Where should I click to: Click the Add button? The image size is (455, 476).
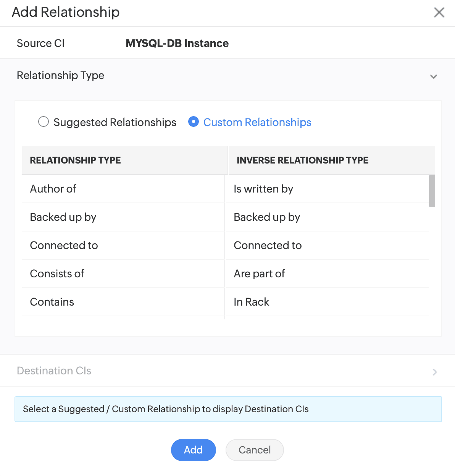click(x=193, y=450)
